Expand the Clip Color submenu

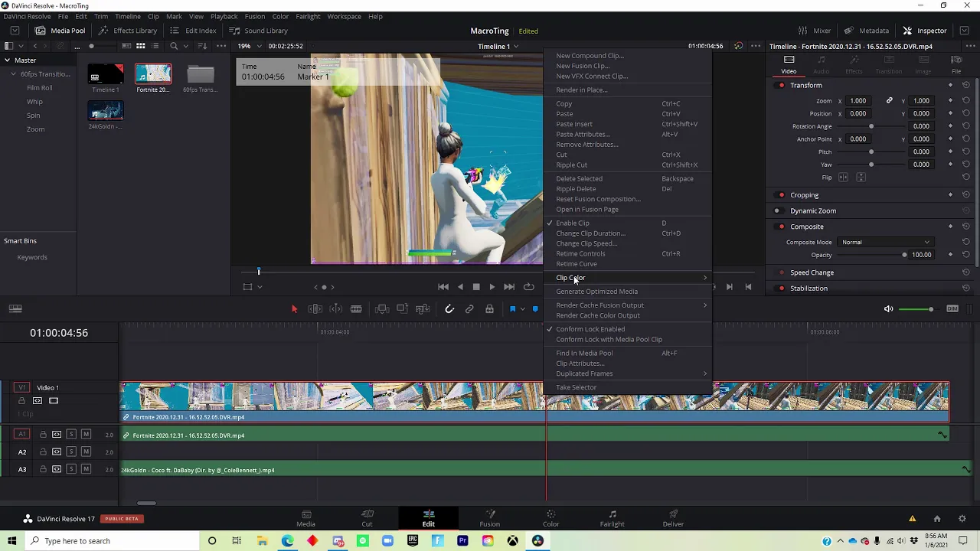pos(628,278)
